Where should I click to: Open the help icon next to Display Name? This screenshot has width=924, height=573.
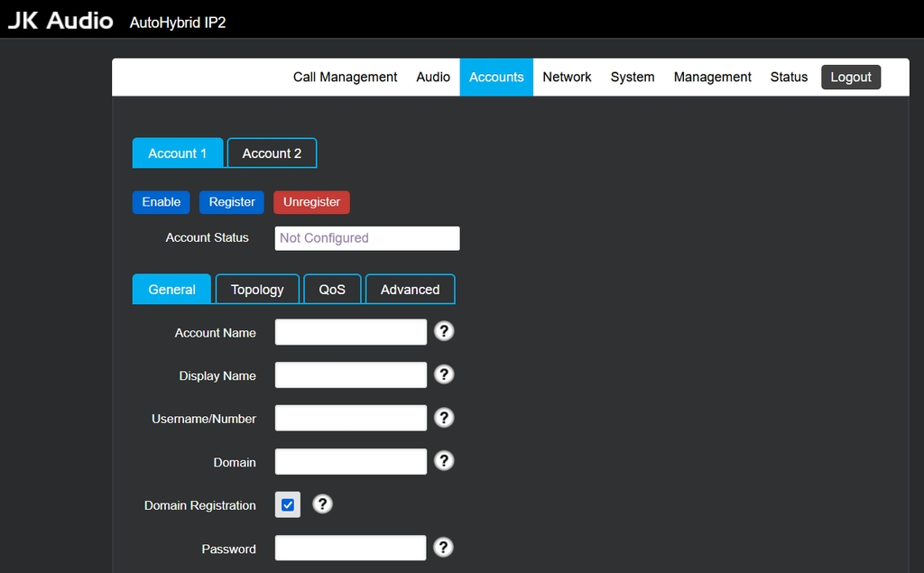pyautogui.click(x=443, y=374)
